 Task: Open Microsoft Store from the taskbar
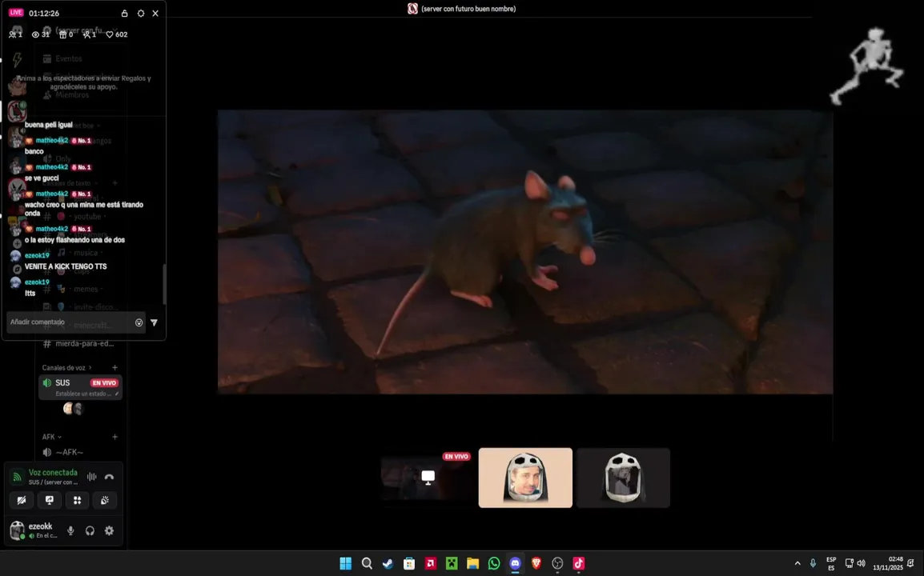[x=409, y=564]
